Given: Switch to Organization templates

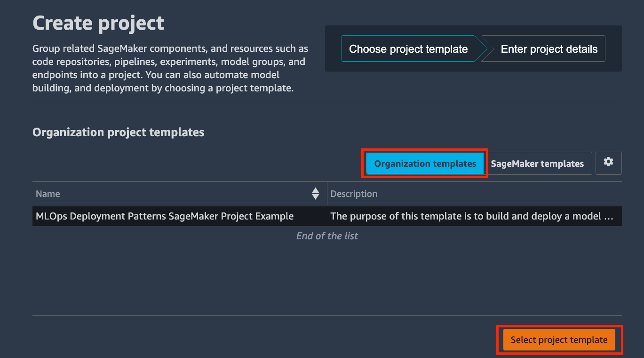Looking at the screenshot, I should (425, 163).
